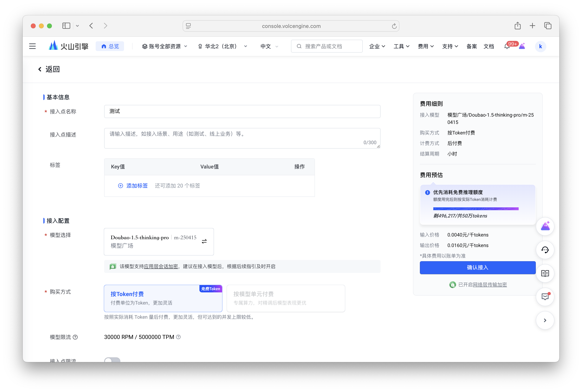Open notifications via the bell icon
Viewport: 582px width, 392px height.
click(507, 46)
